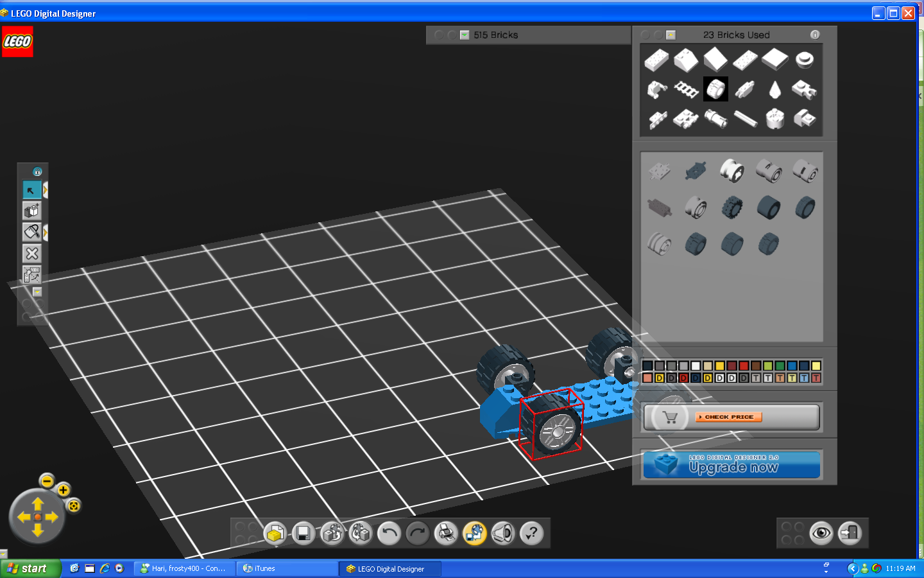The height and width of the screenshot is (578, 924).
Task: Open the 515 Bricks dropdown
Action: coord(465,35)
